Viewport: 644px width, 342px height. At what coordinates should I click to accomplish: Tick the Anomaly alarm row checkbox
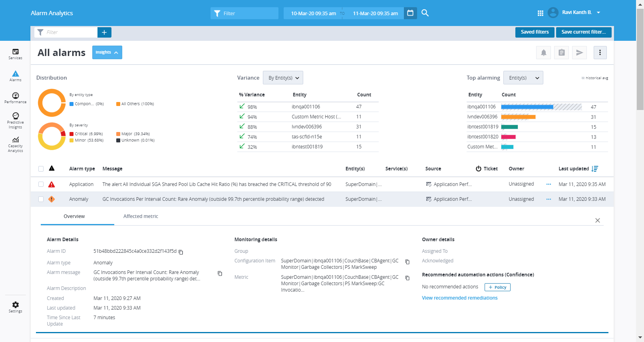41,199
